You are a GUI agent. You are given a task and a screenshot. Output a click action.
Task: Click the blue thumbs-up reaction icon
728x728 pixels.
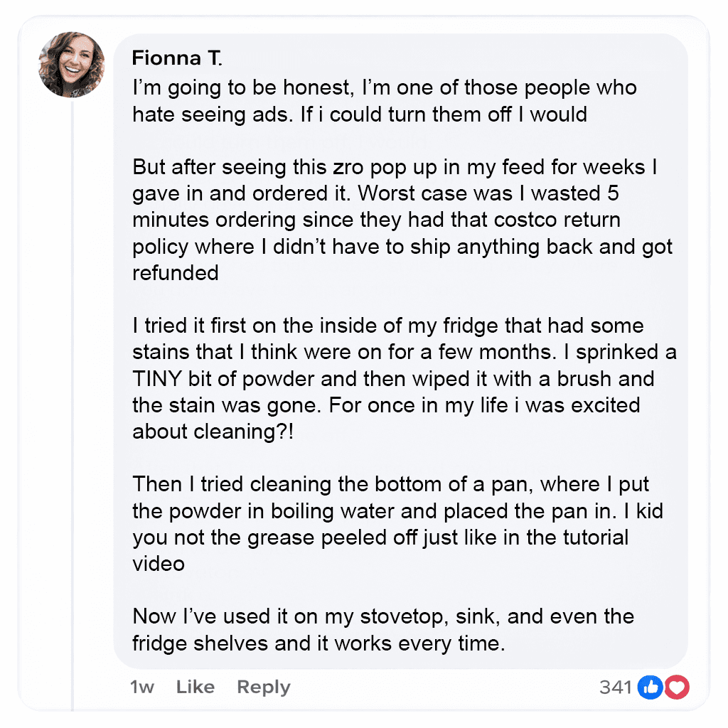[x=651, y=687]
